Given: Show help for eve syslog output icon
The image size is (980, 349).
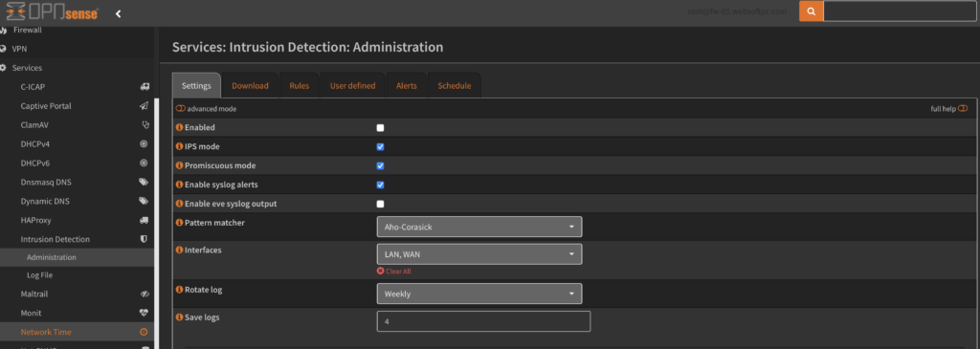Looking at the screenshot, I should click(179, 204).
